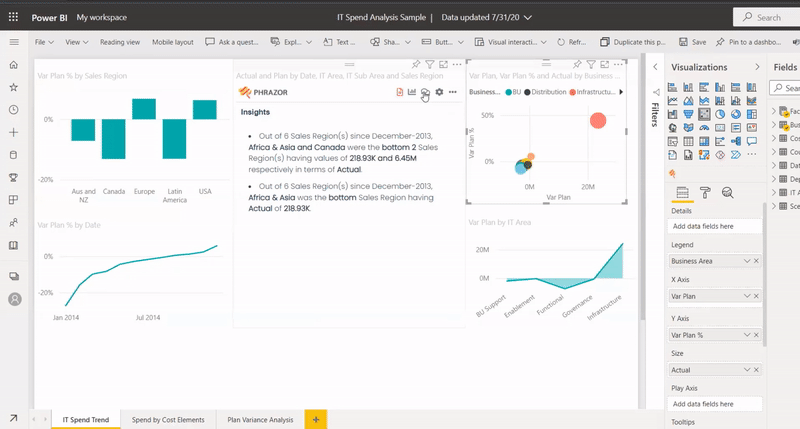The image size is (800, 429).
Task: Switch to Reading view
Action: click(x=120, y=42)
